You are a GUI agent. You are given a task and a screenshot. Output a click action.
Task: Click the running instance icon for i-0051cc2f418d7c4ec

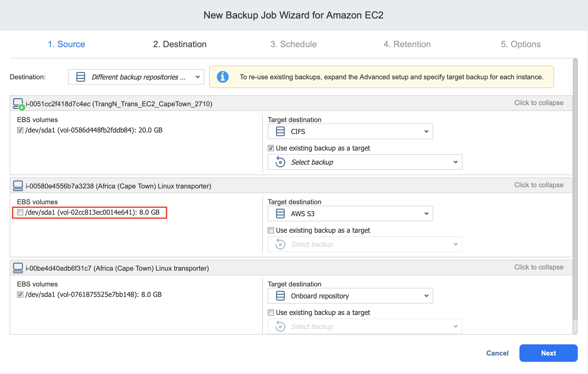click(x=18, y=104)
